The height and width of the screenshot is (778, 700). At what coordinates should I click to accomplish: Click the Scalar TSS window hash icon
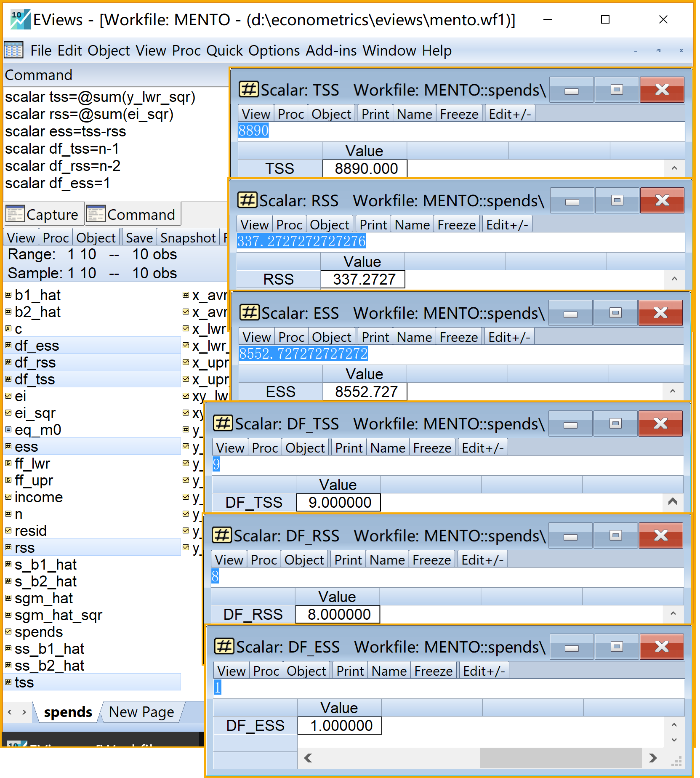pos(249,90)
